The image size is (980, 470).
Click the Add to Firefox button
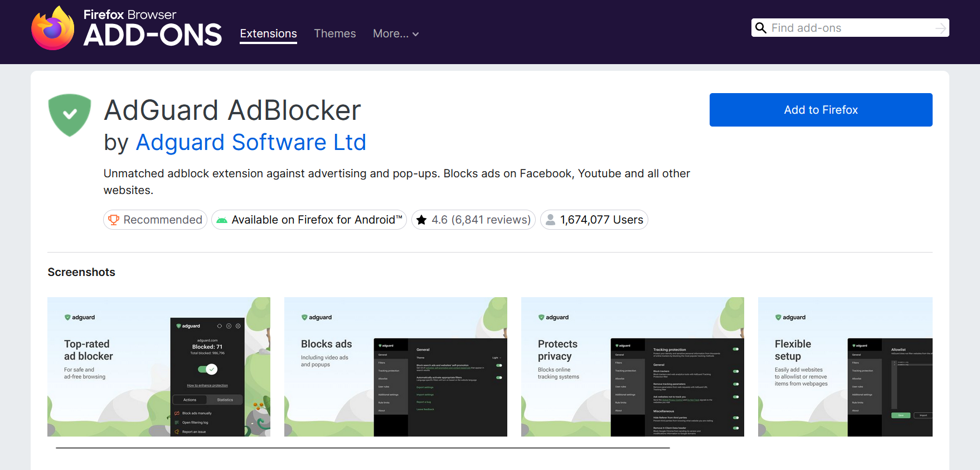821,110
